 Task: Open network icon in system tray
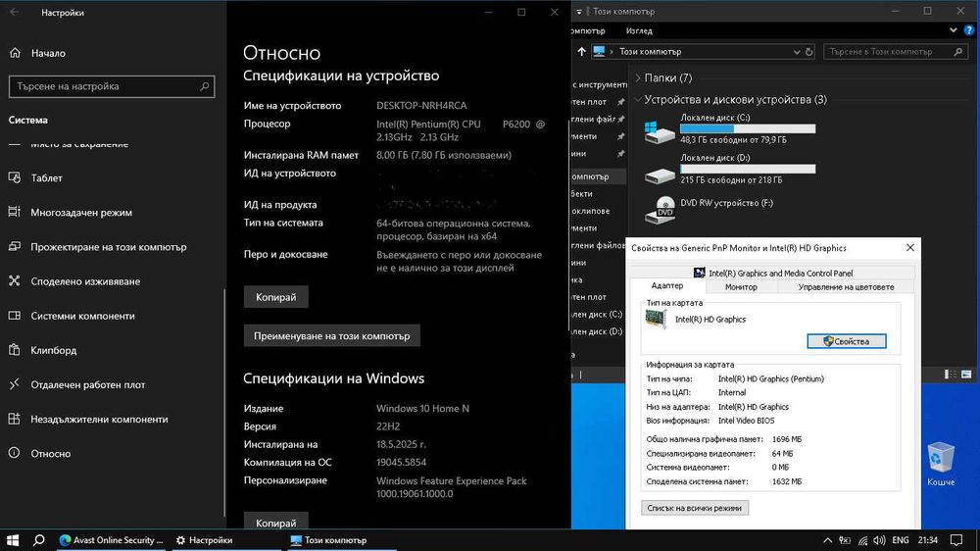point(862,540)
